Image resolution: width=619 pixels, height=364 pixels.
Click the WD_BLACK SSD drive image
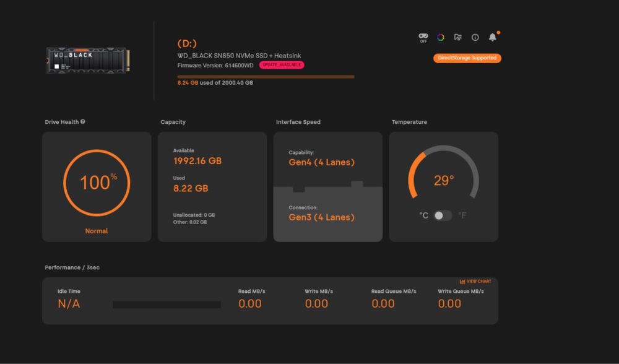pos(88,61)
